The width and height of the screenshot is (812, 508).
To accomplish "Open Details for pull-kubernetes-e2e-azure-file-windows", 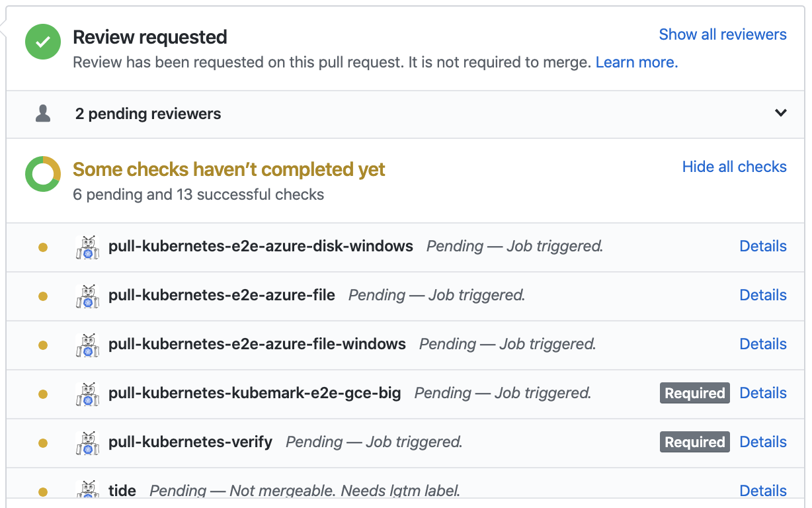I will 762,344.
